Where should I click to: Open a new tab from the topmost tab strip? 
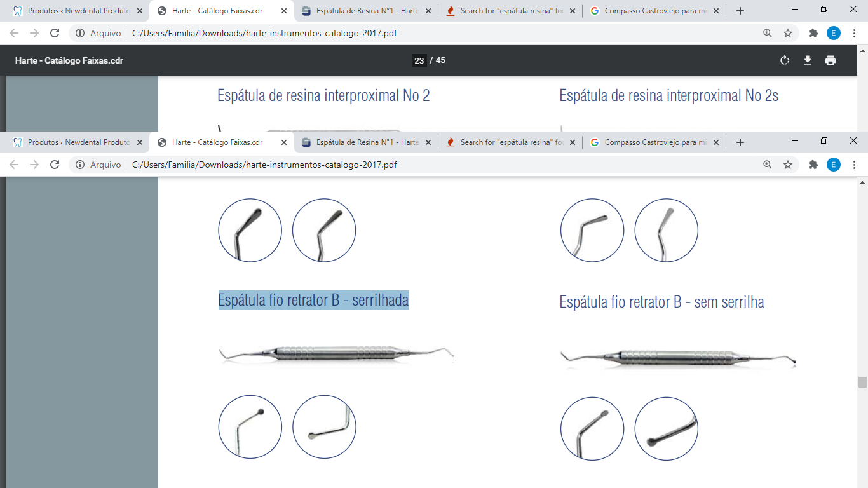[x=740, y=11]
